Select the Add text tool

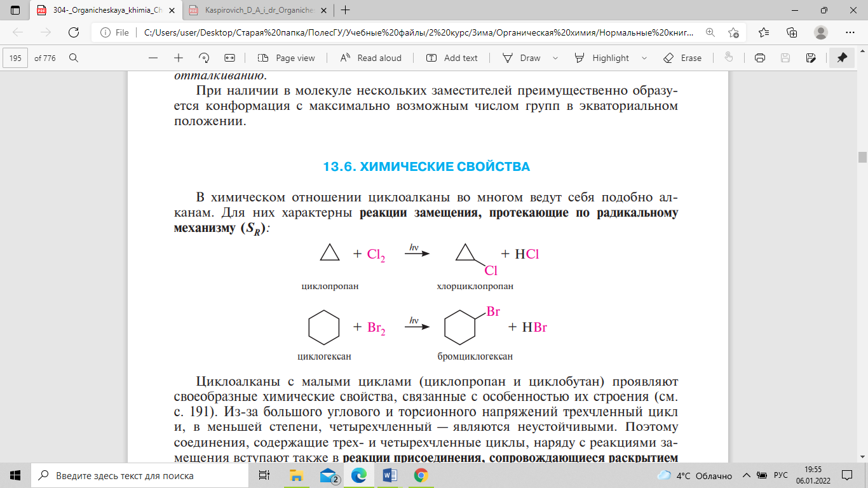(x=452, y=58)
